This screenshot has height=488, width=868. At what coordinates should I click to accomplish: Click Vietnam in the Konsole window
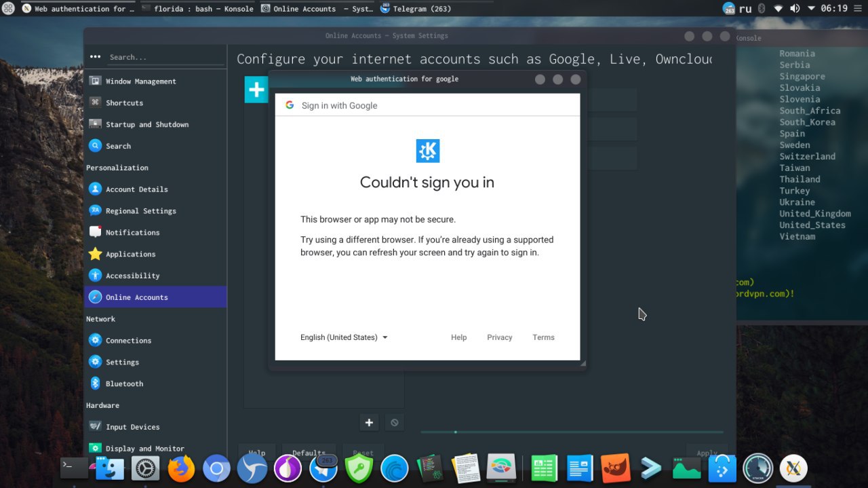pos(797,237)
